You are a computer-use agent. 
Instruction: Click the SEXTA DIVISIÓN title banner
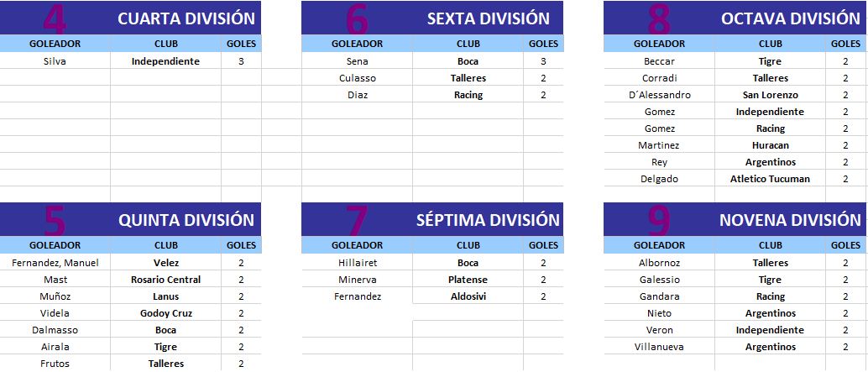(432, 18)
